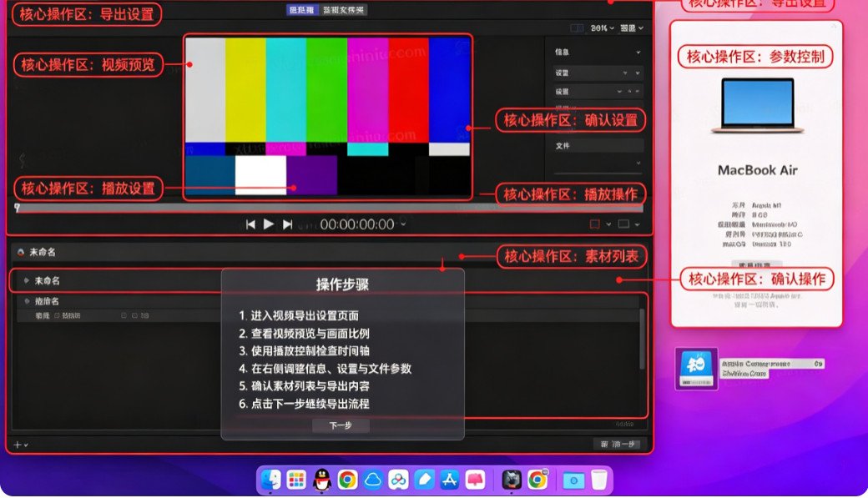Open Launchpad from the Dock
868x498 pixels.
(296, 480)
